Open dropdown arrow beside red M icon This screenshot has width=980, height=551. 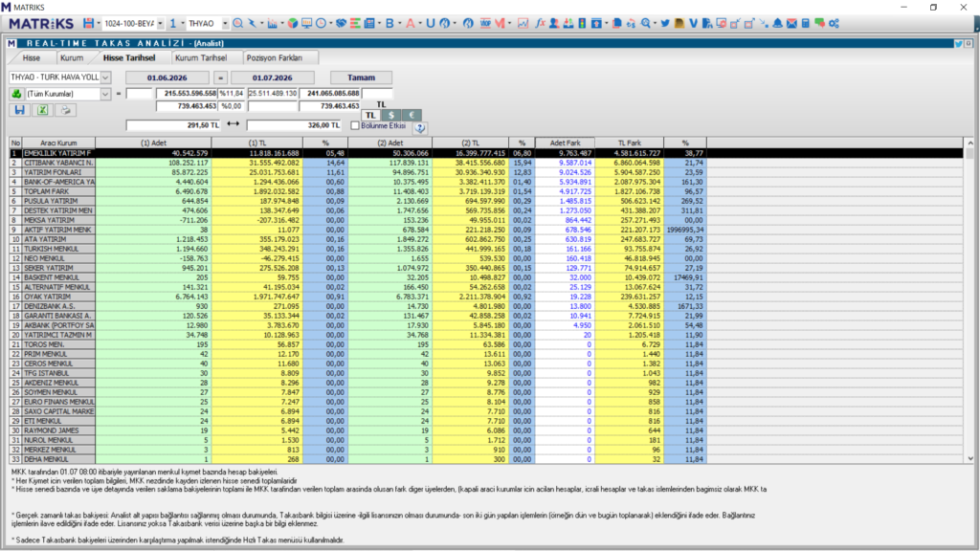point(509,23)
